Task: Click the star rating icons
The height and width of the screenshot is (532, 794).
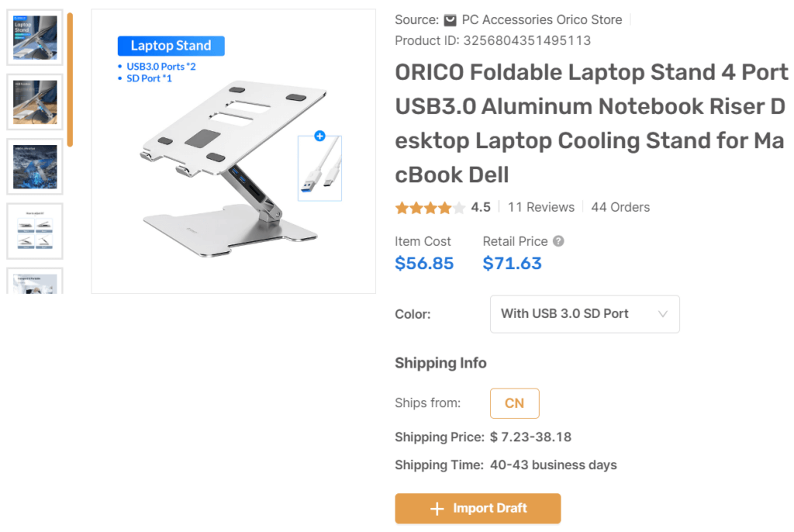Action: pos(430,208)
